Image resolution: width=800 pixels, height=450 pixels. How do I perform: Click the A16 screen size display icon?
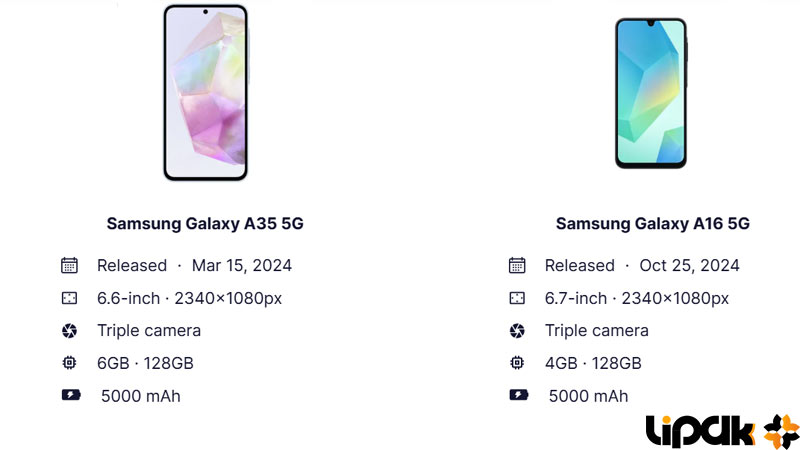coord(517,298)
